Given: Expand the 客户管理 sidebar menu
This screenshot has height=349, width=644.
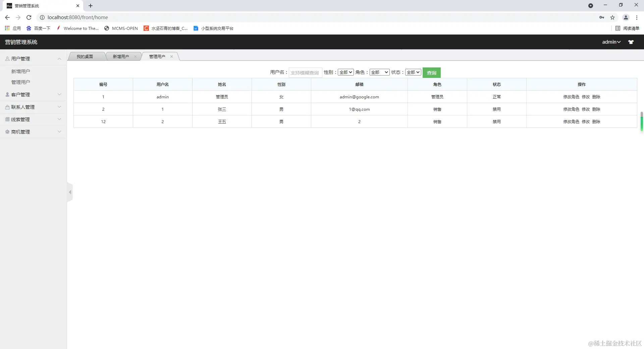Looking at the screenshot, I should click(x=33, y=95).
